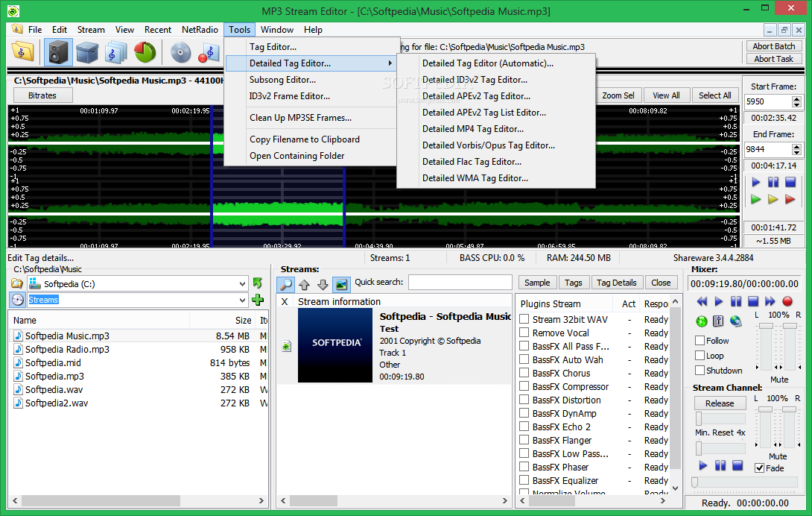
Task: Increase Start Frame with spinner up arrow
Action: tap(796, 98)
